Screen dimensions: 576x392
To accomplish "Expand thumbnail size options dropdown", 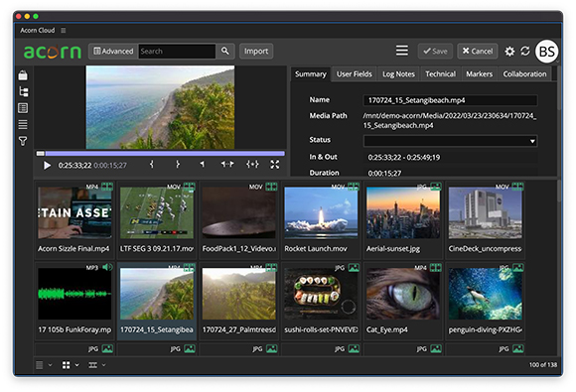I will click(x=103, y=365).
